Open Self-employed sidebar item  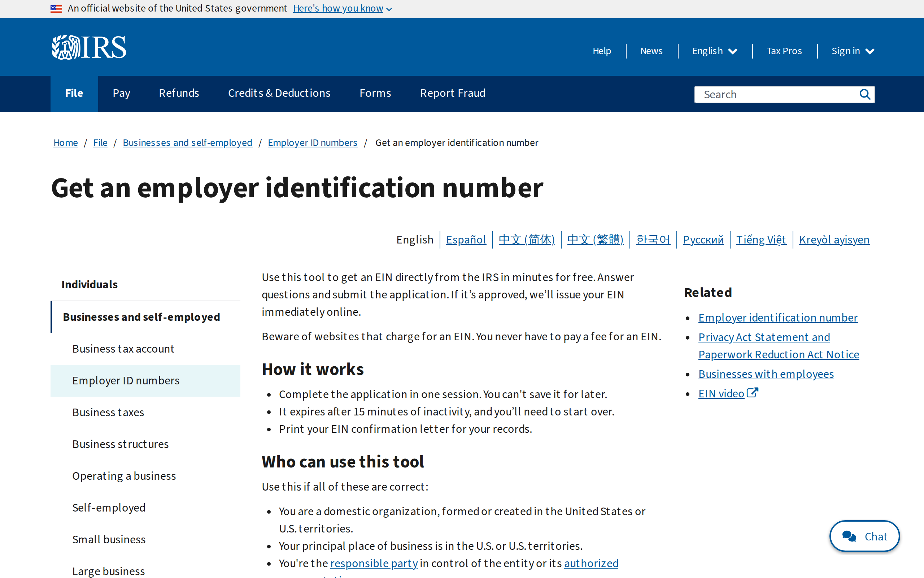coord(145,507)
